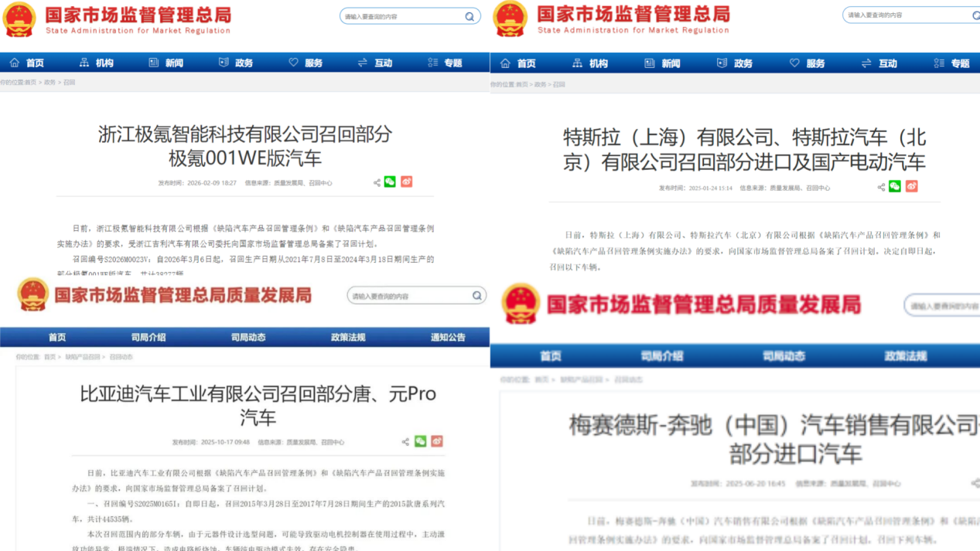Viewport: 980px width, 551px height.
Task: Open the 政策法规 tab on the BYD recall page
Action: coord(348,337)
